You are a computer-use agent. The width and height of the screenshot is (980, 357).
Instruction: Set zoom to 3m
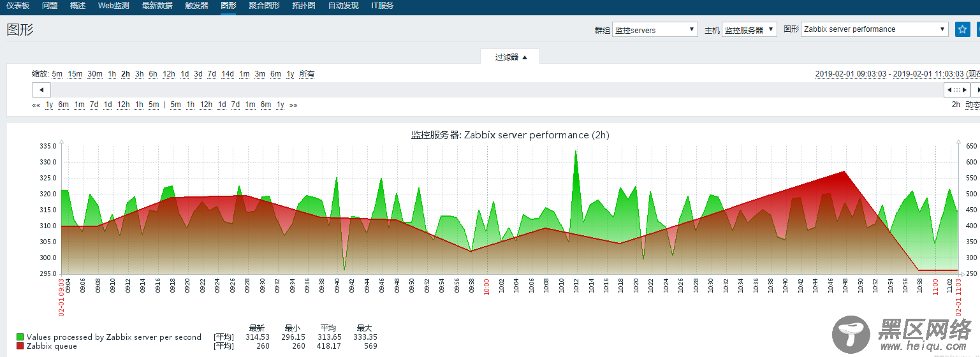click(260, 74)
